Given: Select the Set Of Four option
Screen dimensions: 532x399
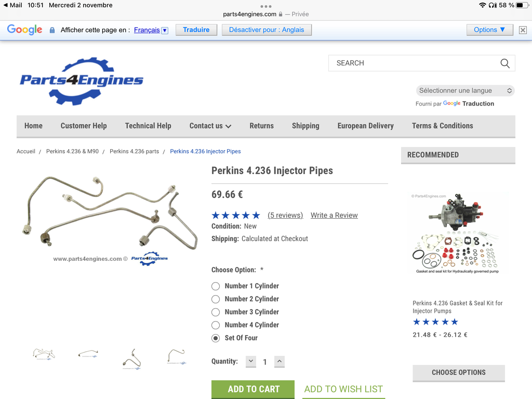Looking at the screenshot, I should 216,338.
